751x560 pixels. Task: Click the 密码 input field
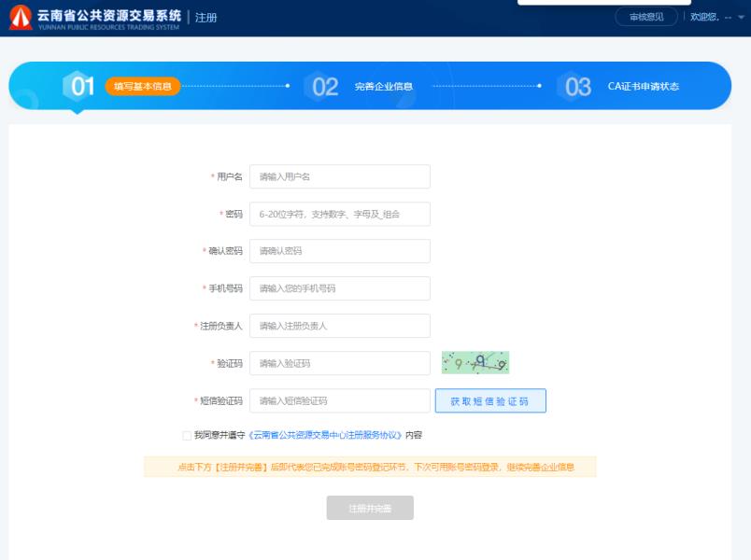tap(339, 213)
